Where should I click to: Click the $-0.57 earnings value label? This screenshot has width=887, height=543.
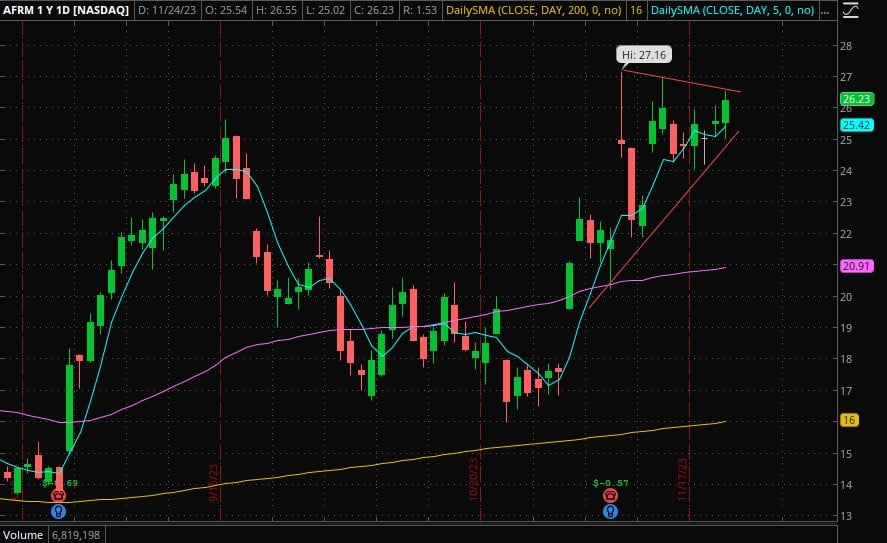click(611, 483)
